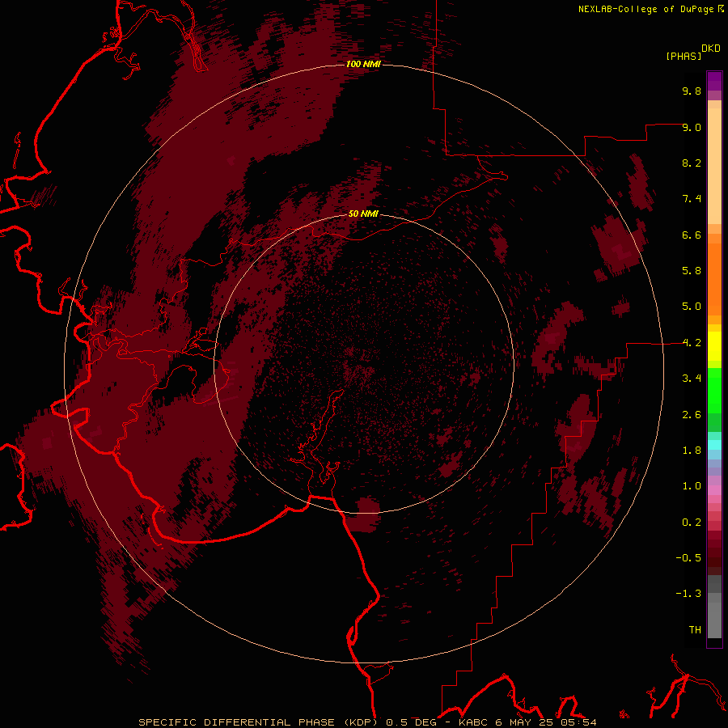Screen dimensions: 728x728
Task: Click the 5.0 value on the legend
Action: coord(692,307)
